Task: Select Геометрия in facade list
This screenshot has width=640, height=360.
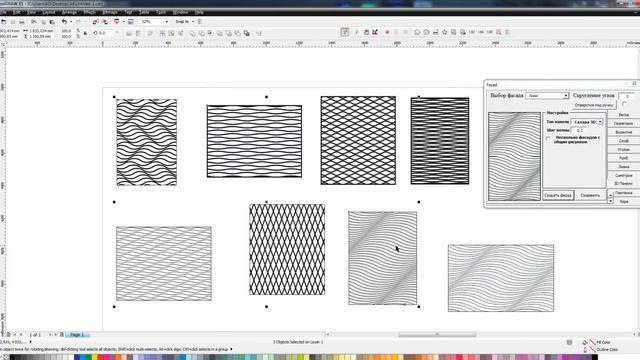Action: pos(624,123)
